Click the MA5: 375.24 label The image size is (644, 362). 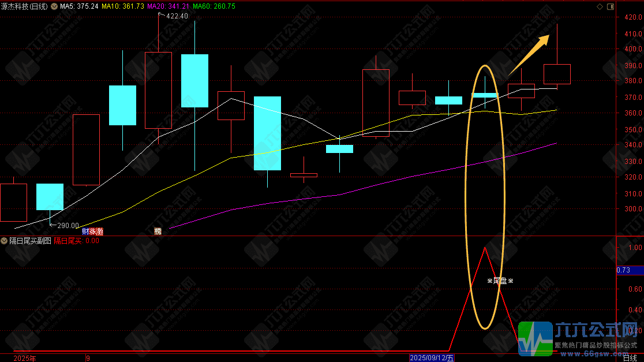click(x=79, y=6)
